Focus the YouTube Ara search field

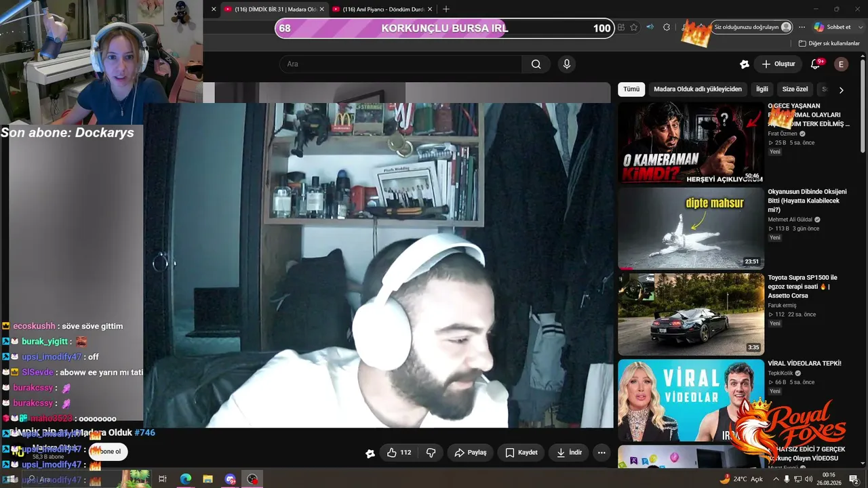pos(400,64)
